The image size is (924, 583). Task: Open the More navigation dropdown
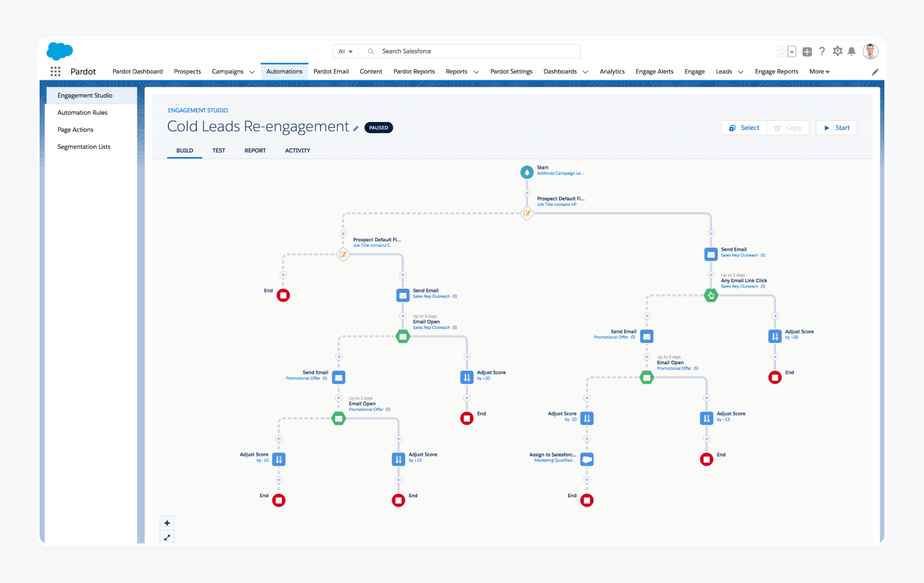tap(818, 71)
